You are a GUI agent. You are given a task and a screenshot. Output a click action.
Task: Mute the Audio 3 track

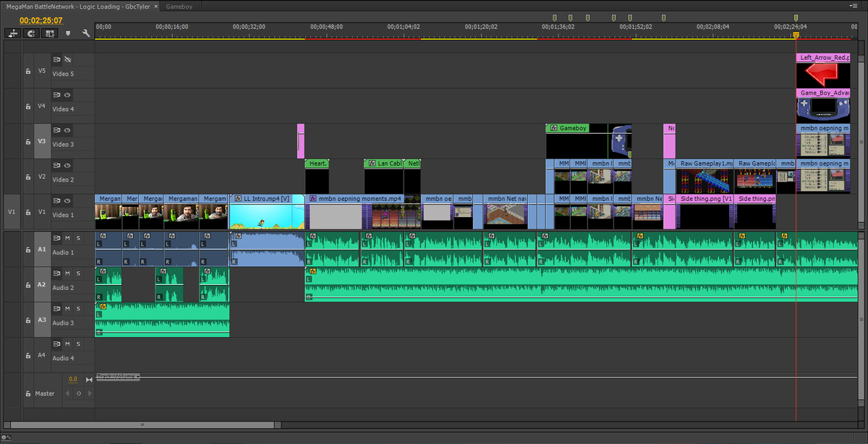coord(67,309)
